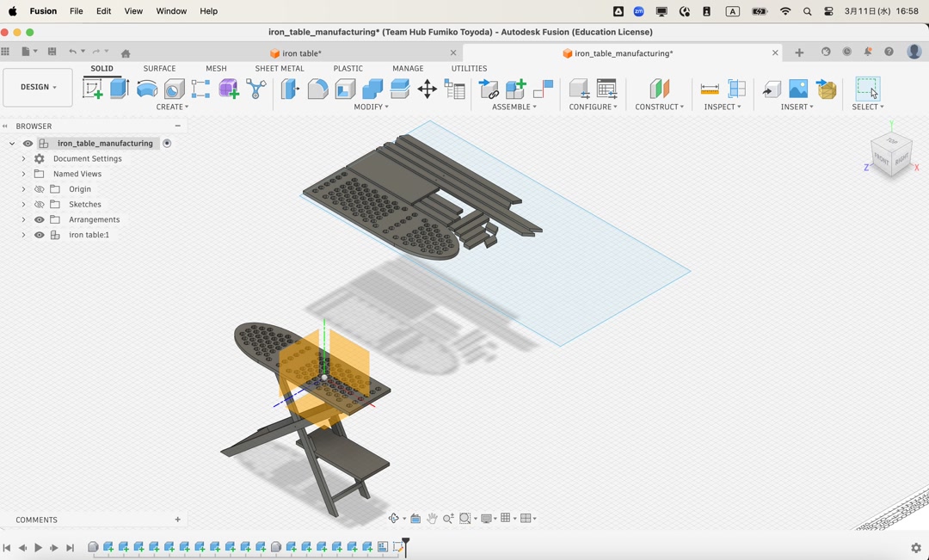Switch to the SURFACE tab
The height and width of the screenshot is (560, 929).
pos(159,68)
